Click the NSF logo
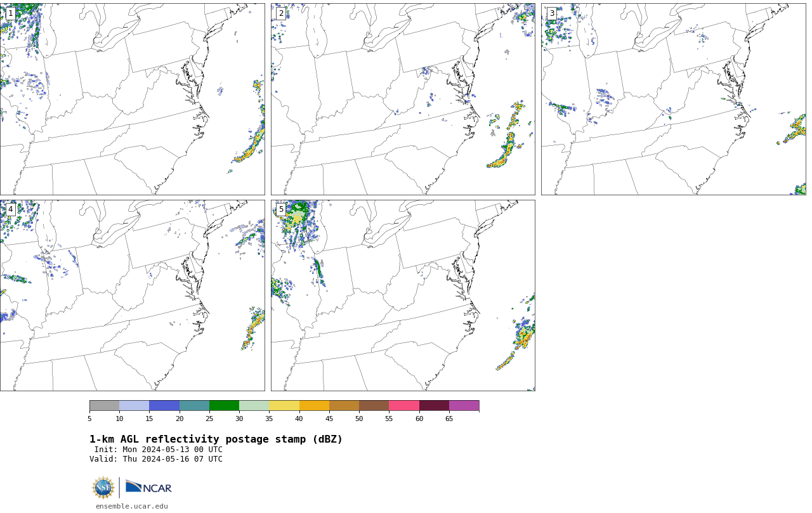Viewport: 812px width, 513px height. tap(103, 488)
